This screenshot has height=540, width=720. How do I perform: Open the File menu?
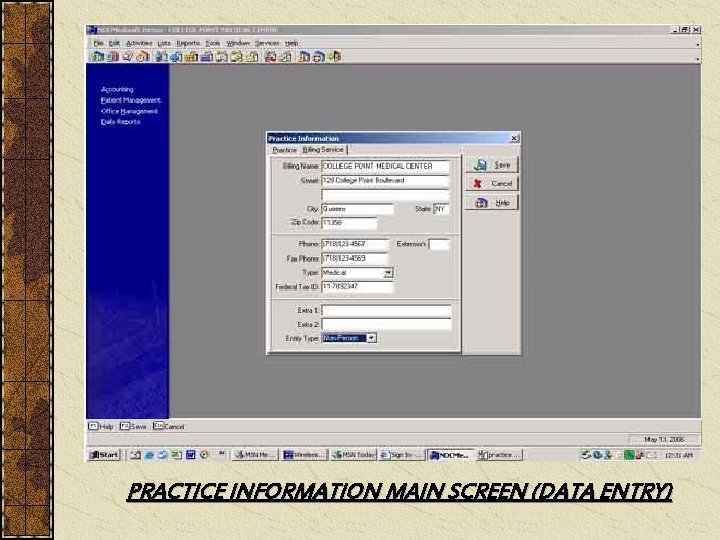pos(99,43)
